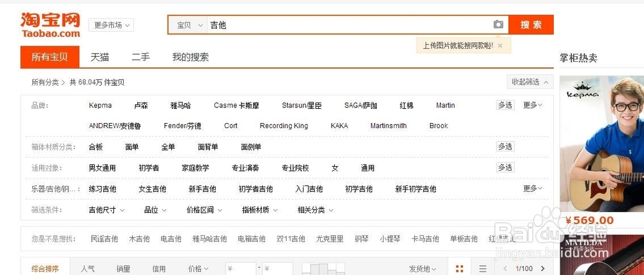Click the 所有分类 breadcrumb
The width and height of the screenshot is (644, 275).
tap(45, 82)
